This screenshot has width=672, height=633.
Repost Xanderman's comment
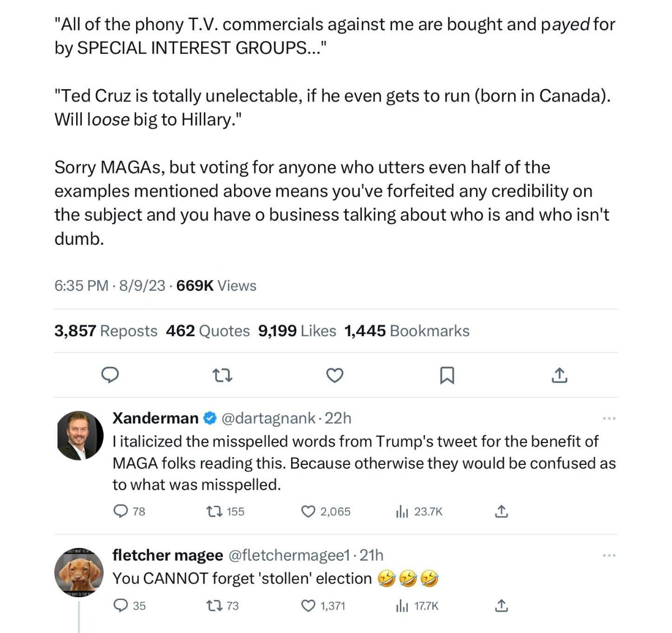(x=214, y=511)
